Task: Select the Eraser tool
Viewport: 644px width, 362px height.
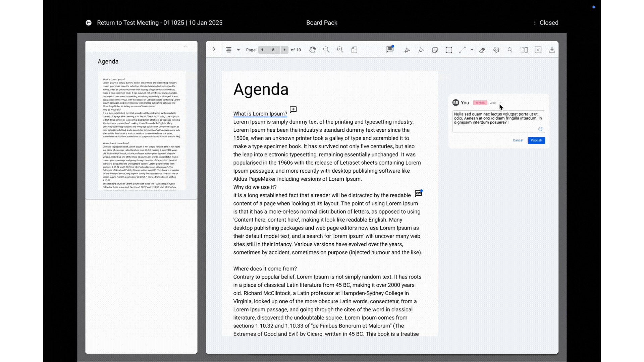Action: point(482,50)
